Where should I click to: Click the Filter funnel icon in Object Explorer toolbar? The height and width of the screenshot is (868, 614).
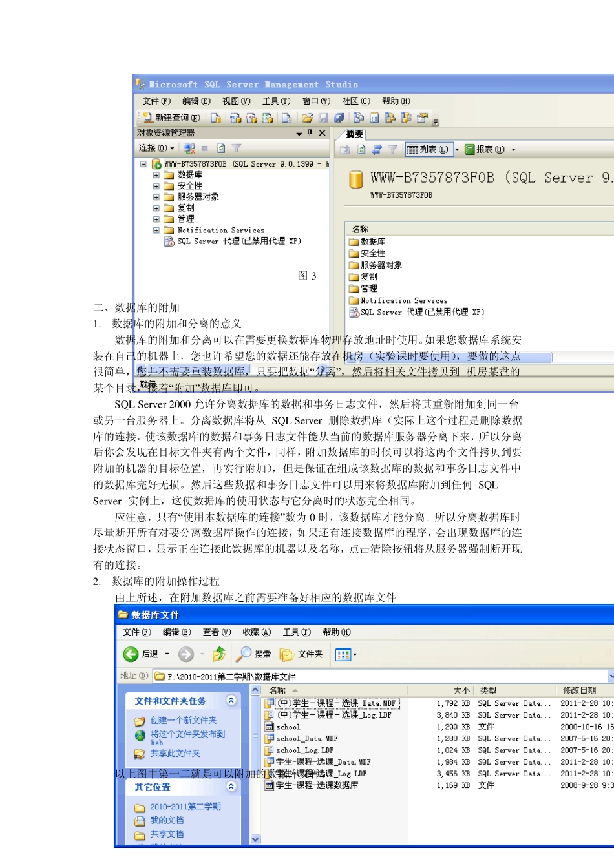pos(237,148)
